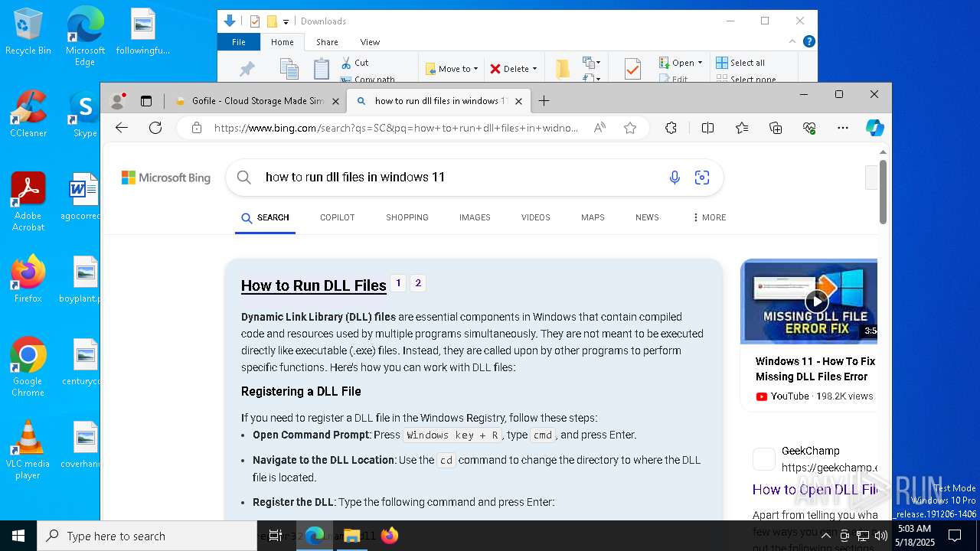Toggle the Split screen icon
Viewport: 980px width, 551px height.
tap(707, 128)
